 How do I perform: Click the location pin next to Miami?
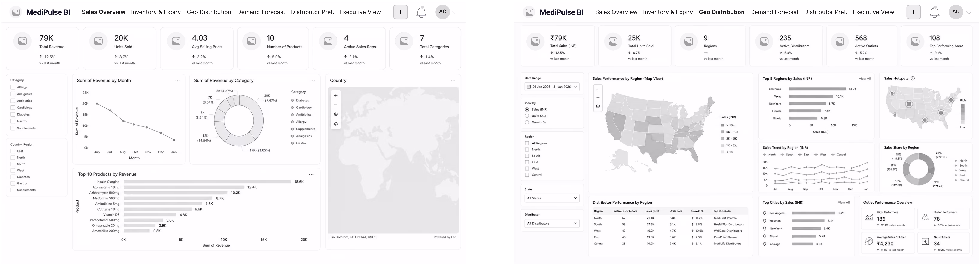point(765,236)
